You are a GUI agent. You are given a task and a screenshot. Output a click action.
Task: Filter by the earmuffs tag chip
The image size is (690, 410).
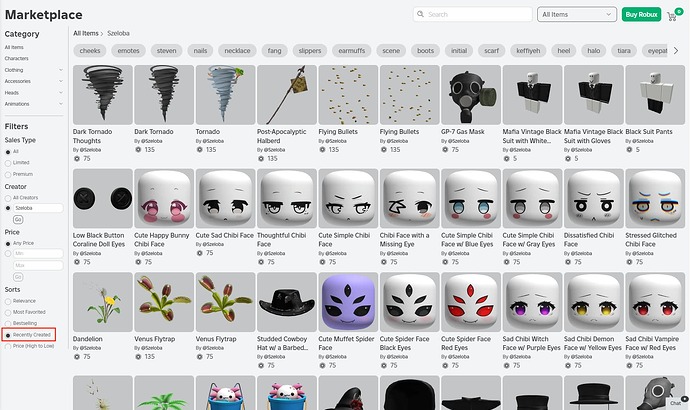coord(352,51)
